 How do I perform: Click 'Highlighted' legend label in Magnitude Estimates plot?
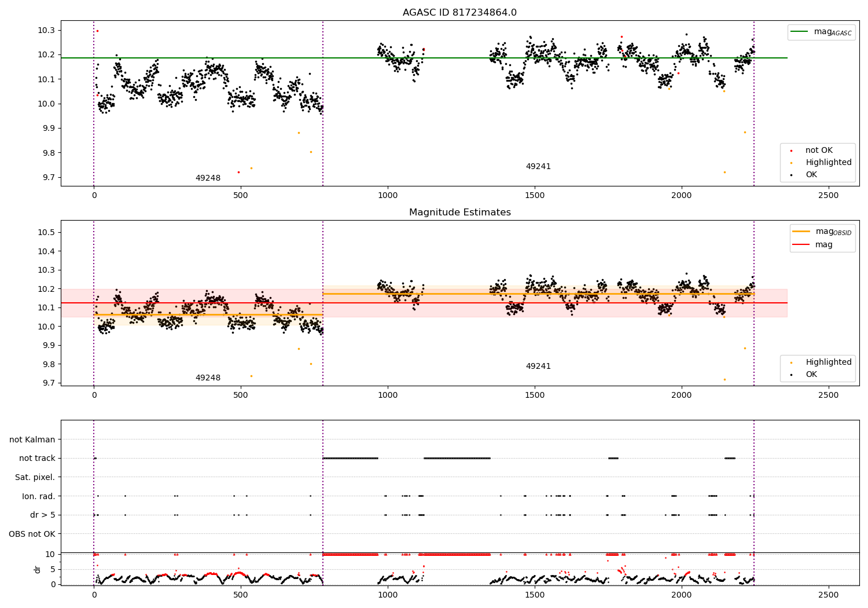point(828,362)
